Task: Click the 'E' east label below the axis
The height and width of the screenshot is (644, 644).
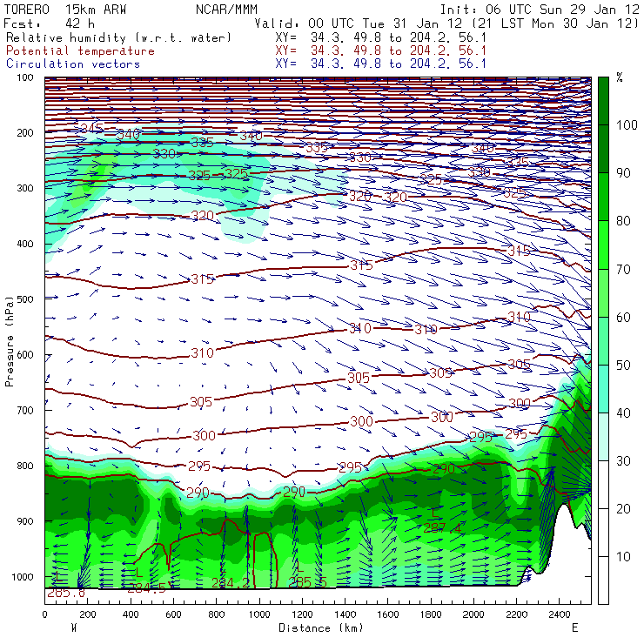Action: [574, 628]
